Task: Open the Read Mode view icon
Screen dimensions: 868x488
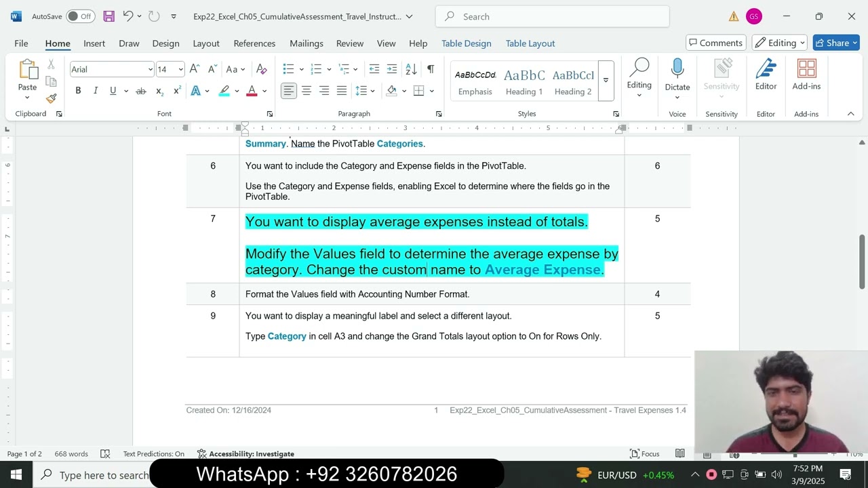Action: coord(680,453)
